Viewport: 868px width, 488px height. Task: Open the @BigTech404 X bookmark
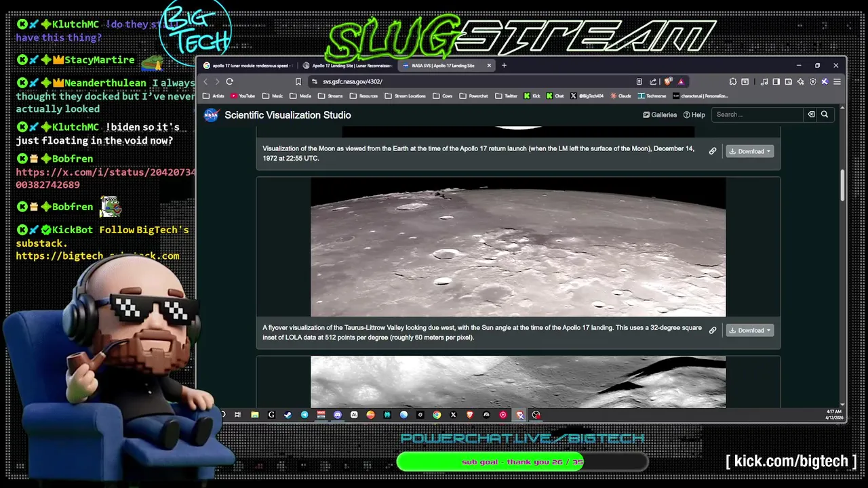click(x=587, y=96)
